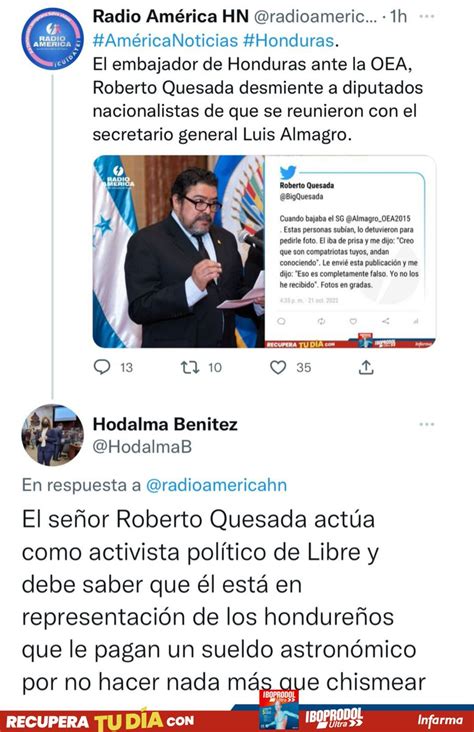View the embedded Roberto Quesada tweet image
The height and width of the screenshot is (732, 474).
click(x=350, y=252)
